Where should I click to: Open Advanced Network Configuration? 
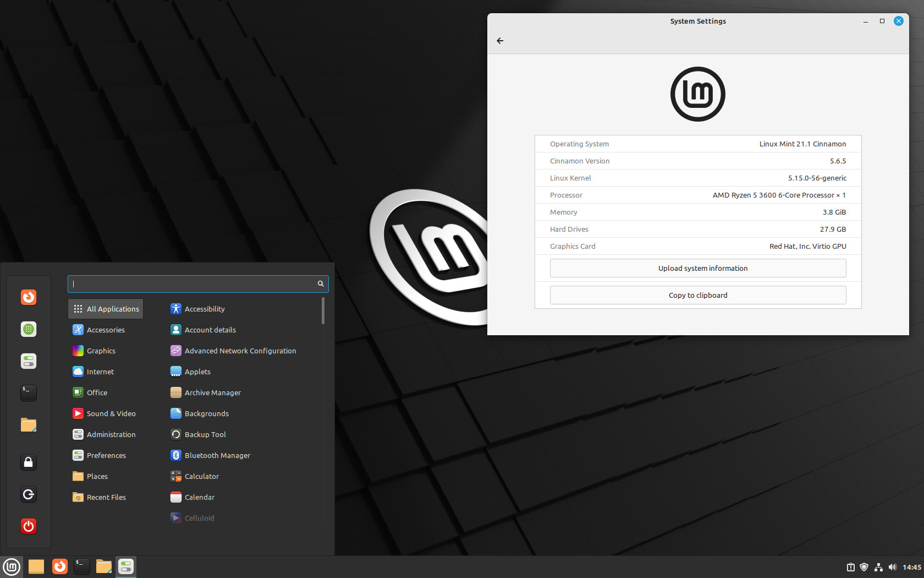233,351
